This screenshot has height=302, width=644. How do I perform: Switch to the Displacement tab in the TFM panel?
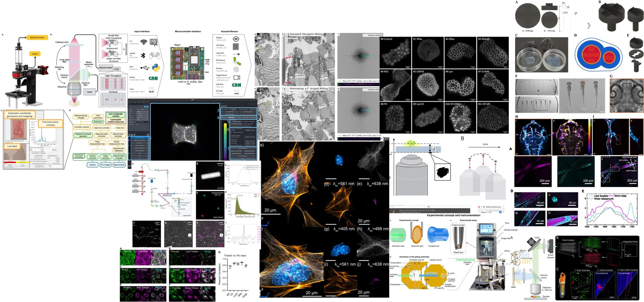232,117
